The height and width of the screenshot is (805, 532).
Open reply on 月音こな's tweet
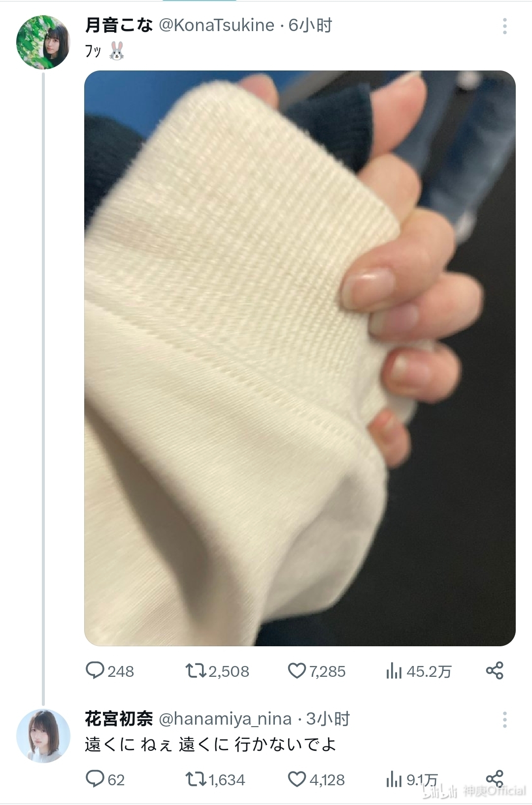pyautogui.click(x=109, y=671)
